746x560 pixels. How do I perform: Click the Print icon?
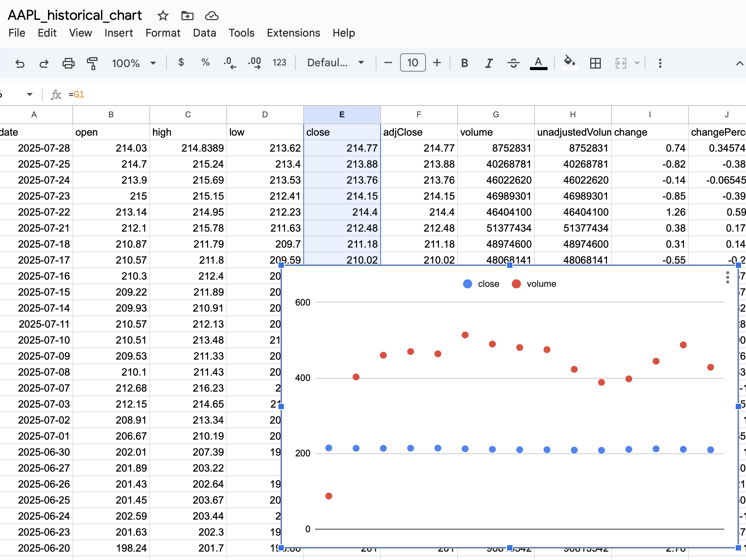coord(69,63)
